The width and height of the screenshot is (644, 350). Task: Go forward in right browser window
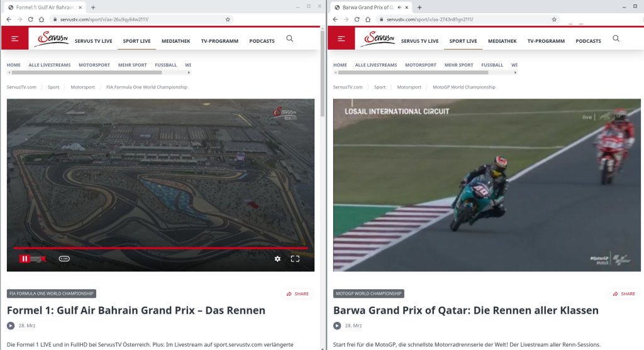[x=346, y=19]
